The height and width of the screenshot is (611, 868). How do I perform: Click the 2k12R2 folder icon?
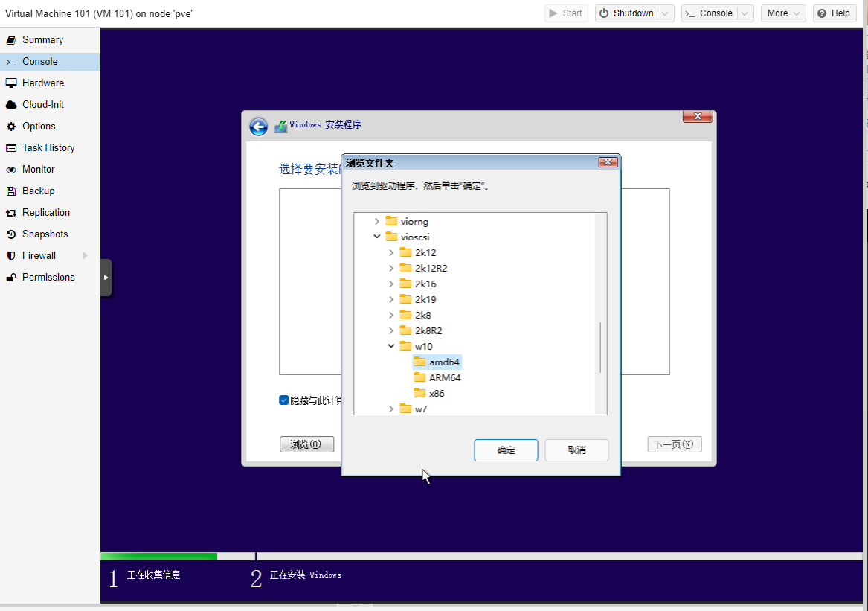(x=406, y=268)
